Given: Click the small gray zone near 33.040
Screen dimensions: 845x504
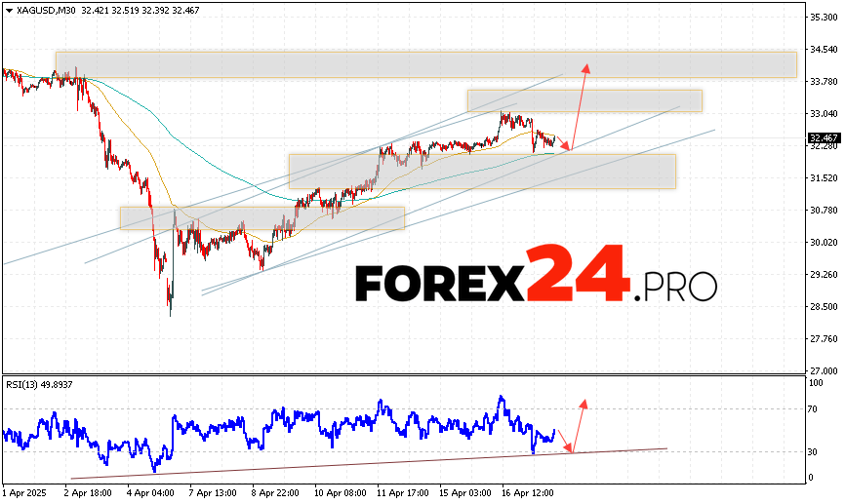Looking at the screenshot, I should [x=583, y=100].
